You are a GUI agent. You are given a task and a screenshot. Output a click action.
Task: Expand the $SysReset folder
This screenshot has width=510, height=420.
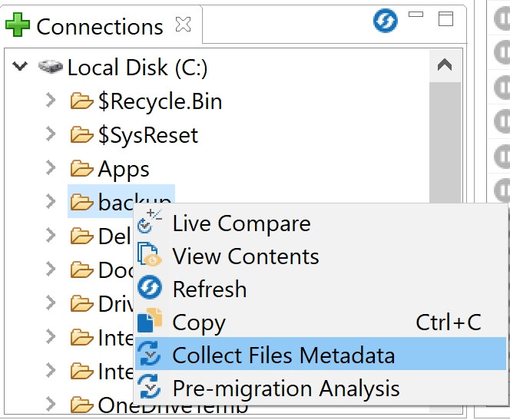click(51, 134)
